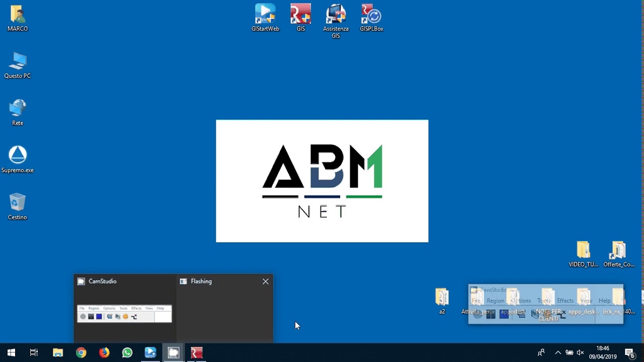Open the notification center icon
Image resolution: width=644 pixels, height=362 pixels.
(x=629, y=352)
